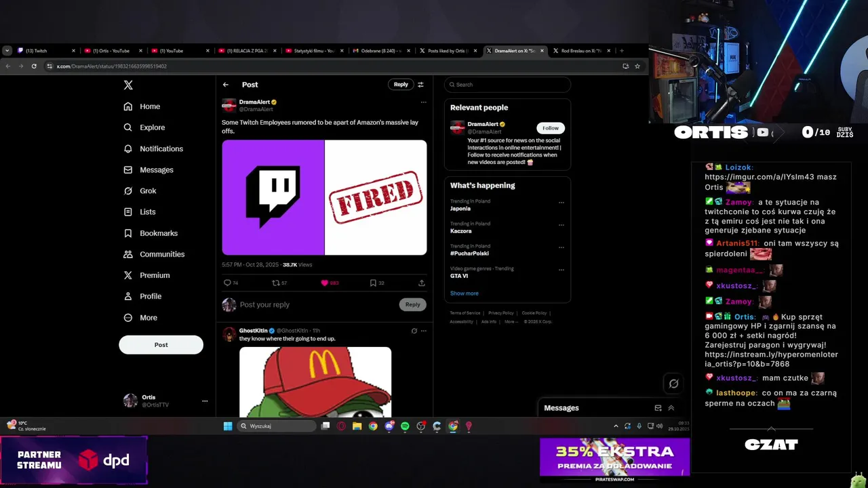
Task: Open the McDonald's Pepe image
Action: coord(315,382)
